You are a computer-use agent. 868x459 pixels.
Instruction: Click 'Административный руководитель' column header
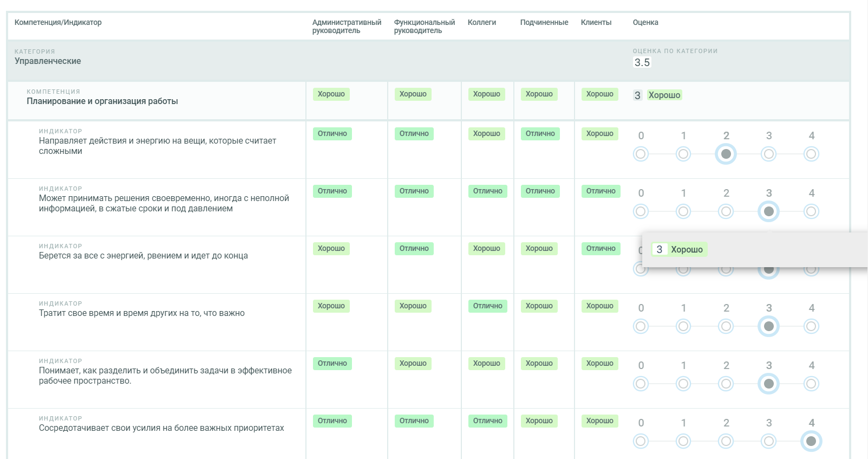(x=347, y=27)
